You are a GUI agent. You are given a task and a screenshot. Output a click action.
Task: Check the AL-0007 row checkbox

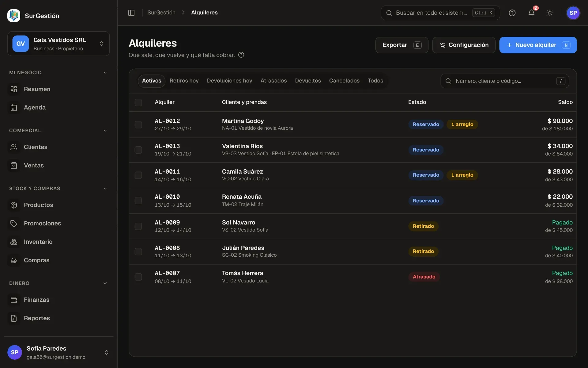(x=138, y=277)
